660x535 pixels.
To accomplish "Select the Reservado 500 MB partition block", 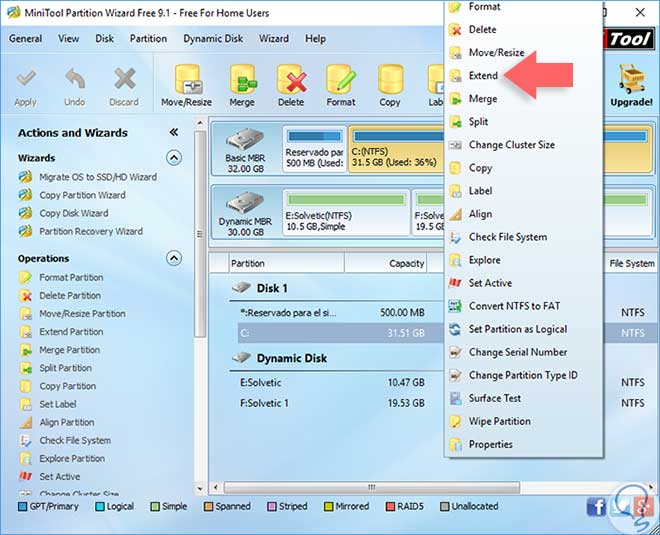I will pos(314,149).
